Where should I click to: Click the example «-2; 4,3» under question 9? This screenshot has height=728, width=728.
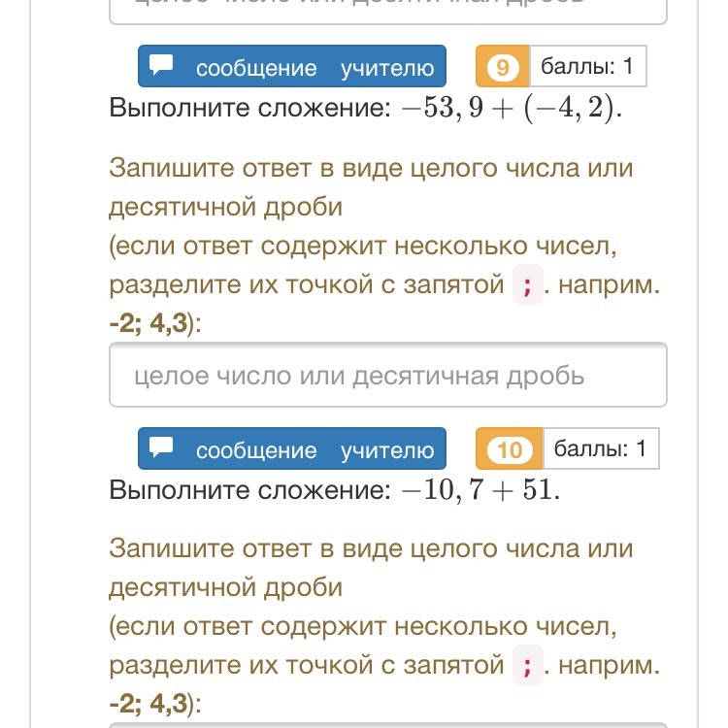point(149,325)
